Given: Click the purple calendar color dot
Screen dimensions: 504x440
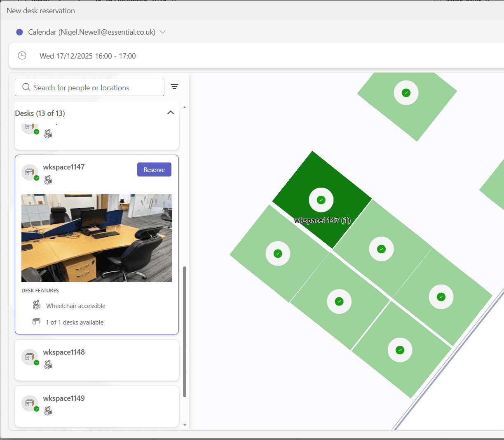Looking at the screenshot, I should pos(19,32).
